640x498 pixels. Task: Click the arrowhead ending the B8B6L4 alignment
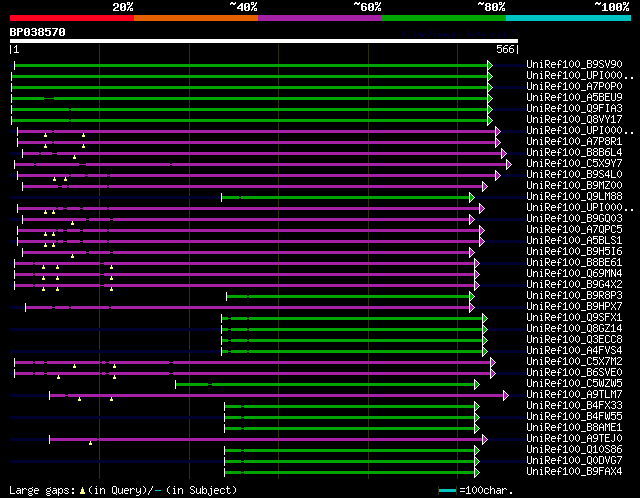504,153
